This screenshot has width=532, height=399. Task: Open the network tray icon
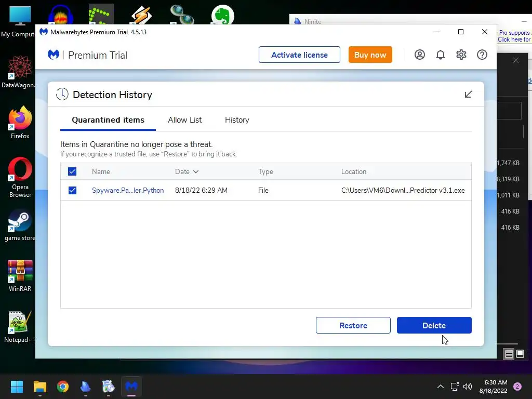(455, 387)
